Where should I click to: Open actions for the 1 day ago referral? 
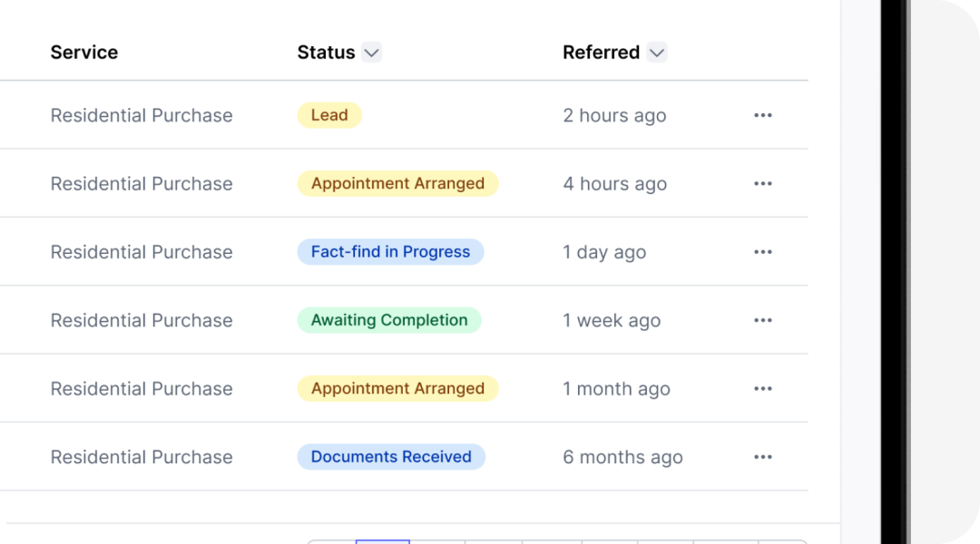[x=762, y=251]
